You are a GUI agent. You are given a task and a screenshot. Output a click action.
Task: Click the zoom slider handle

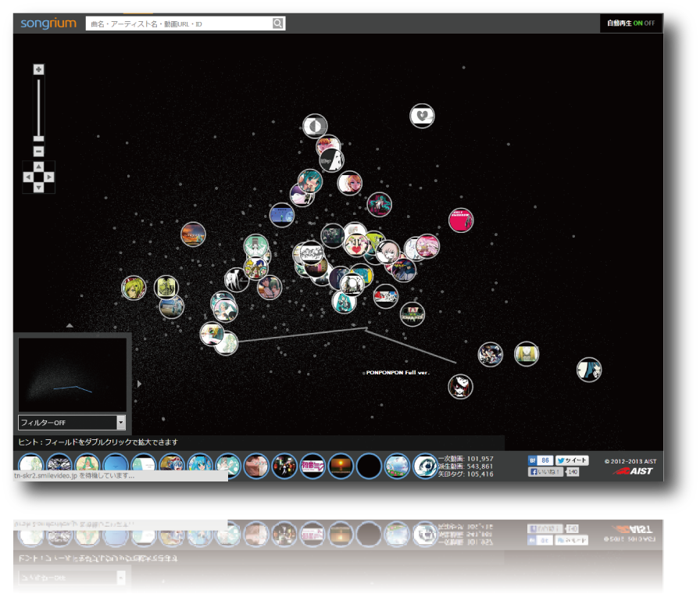pos(39,138)
